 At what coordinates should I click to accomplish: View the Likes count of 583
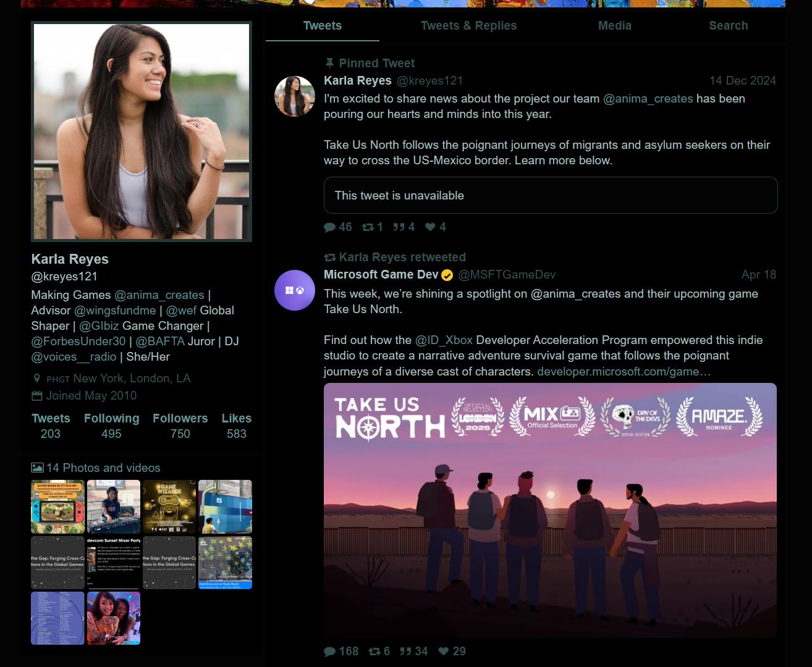pos(237,426)
